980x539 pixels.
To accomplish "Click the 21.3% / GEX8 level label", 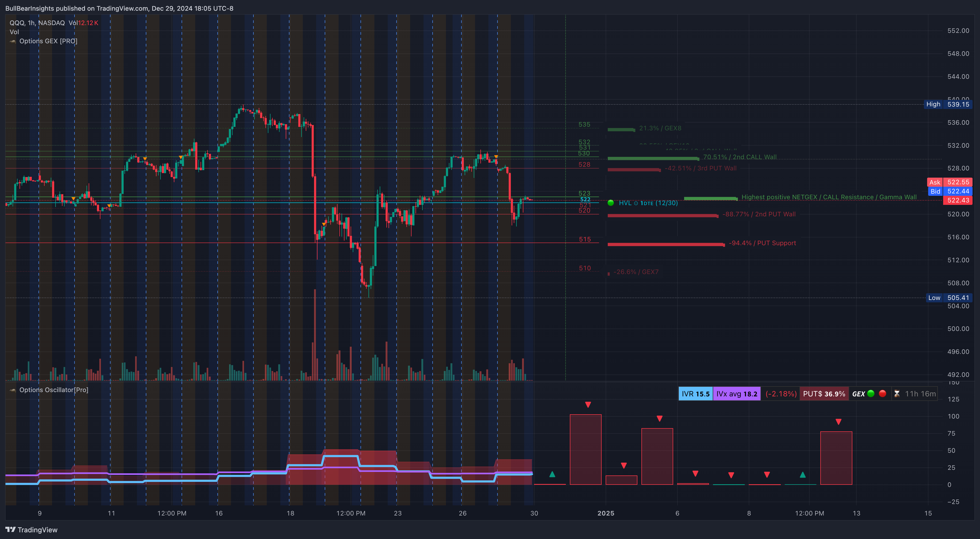I will pyautogui.click(x=660, y=128).
